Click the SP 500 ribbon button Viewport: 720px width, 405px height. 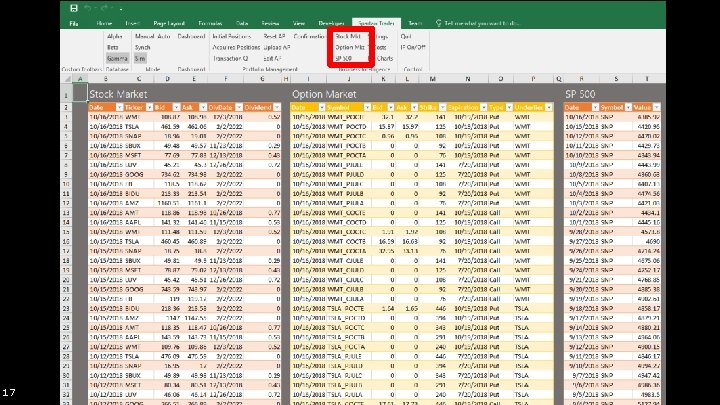(x=343, y=58)
